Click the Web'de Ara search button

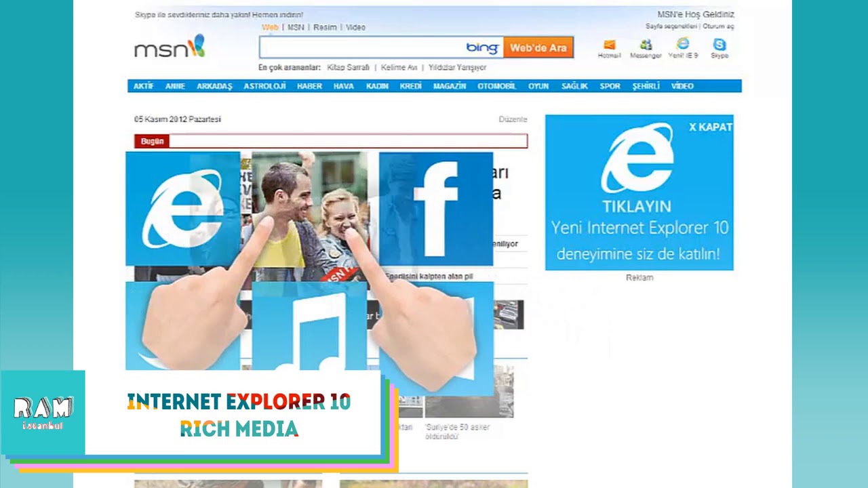pos(538,47)
